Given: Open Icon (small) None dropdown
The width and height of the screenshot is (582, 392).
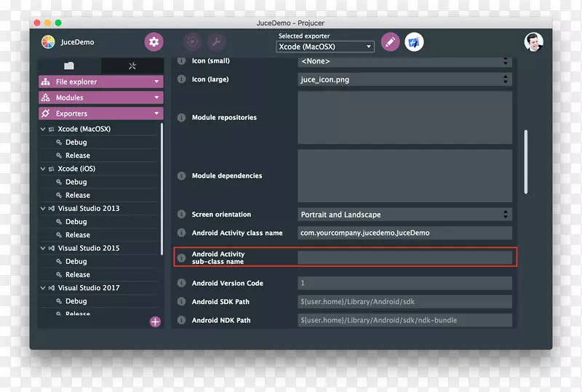Looking at the screenshot, I should coord(404,61).
